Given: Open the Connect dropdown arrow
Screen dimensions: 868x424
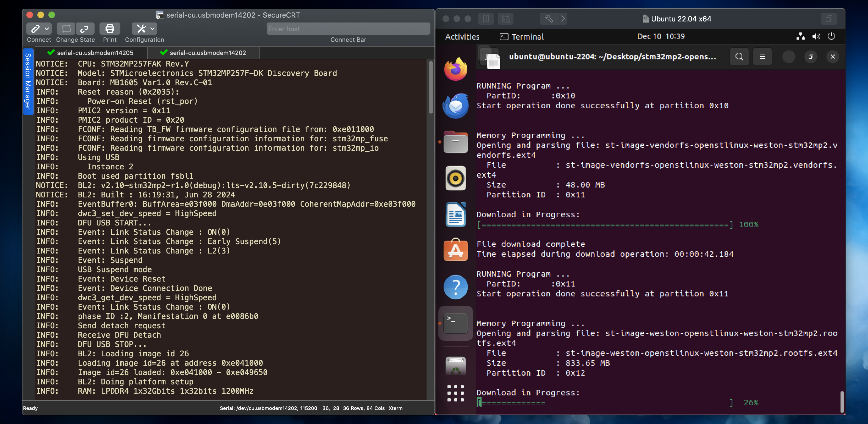Looking at the screenshot, I should 47,29.
